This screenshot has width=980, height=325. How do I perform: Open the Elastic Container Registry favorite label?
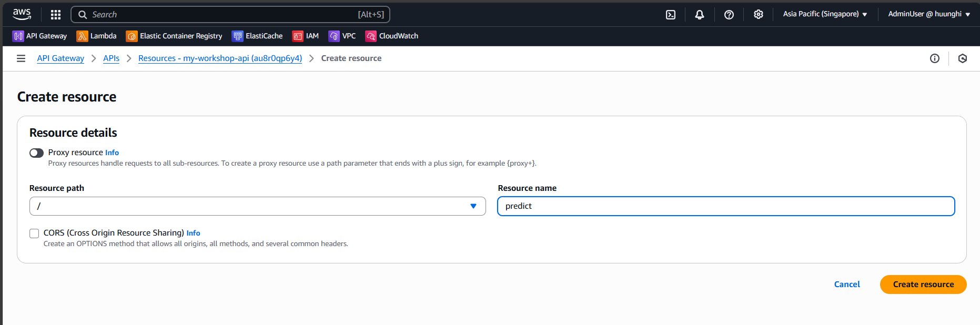(181, 36)
